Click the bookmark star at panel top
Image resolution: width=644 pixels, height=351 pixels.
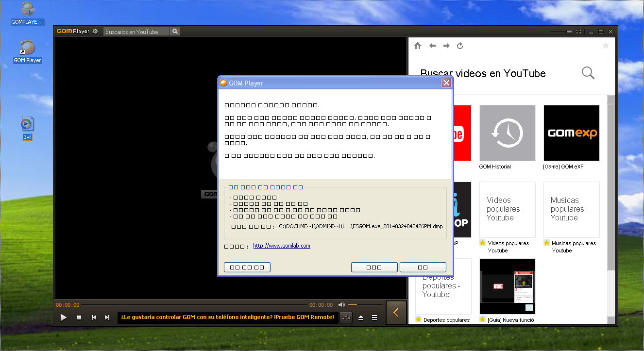605,46
